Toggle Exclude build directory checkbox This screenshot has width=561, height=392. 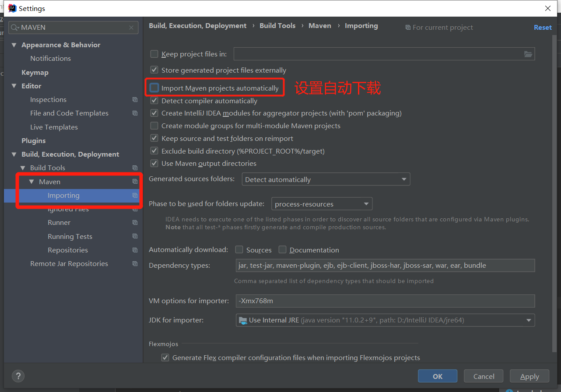point(154,151)
